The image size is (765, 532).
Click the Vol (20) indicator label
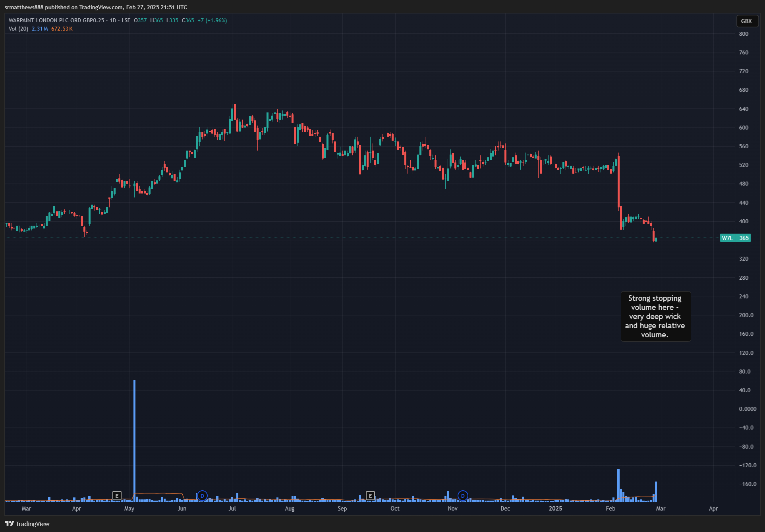18,29
